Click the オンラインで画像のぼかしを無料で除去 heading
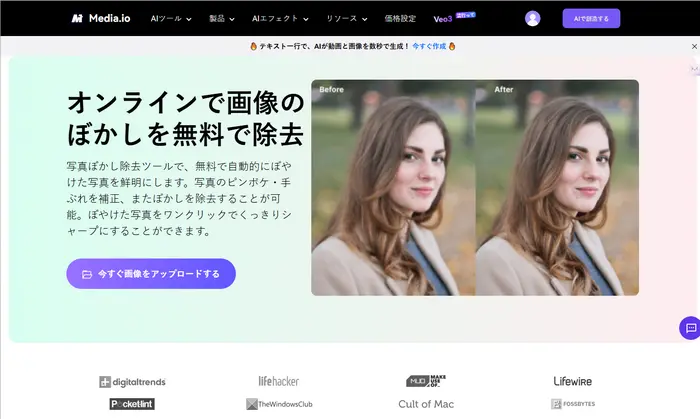This screenshot has height=419, width=700. [x=186, y=118]
